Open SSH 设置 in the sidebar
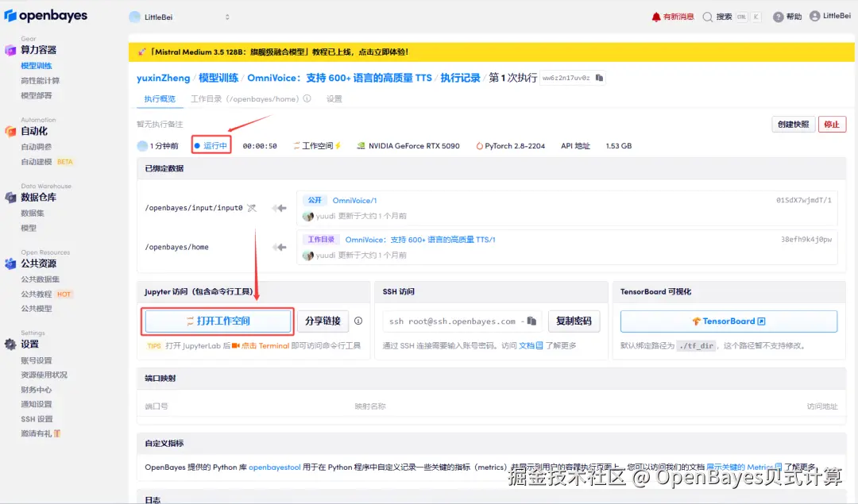 (37, 419)
